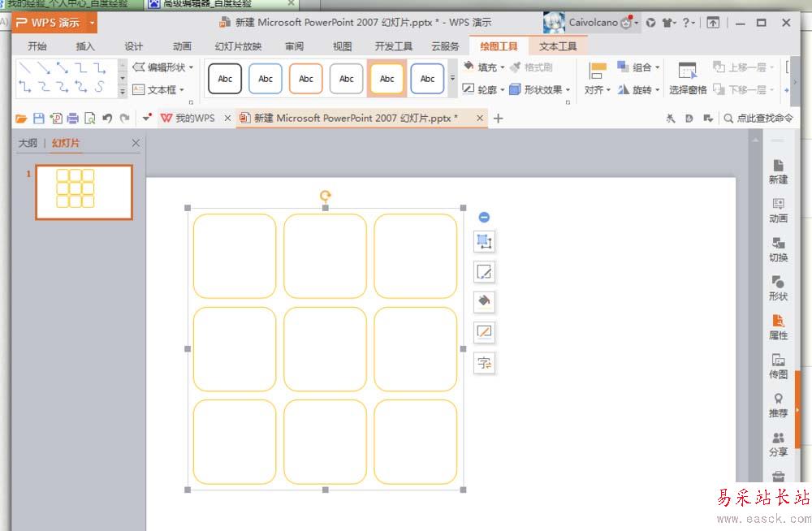Screen dimensions: 812x531
Task: Open 推荐 in the right sidebar
Action: click(x=778, y=405)
